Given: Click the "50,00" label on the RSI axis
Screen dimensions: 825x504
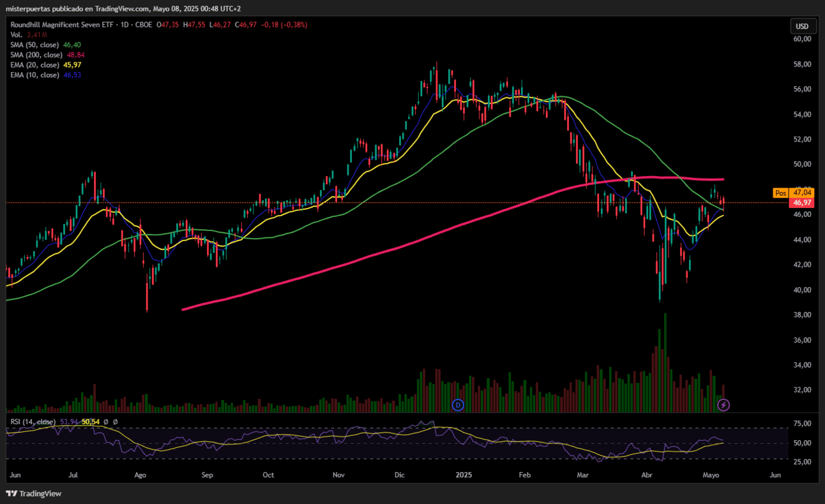Looking at the screenshot, I should pos(802,443).
